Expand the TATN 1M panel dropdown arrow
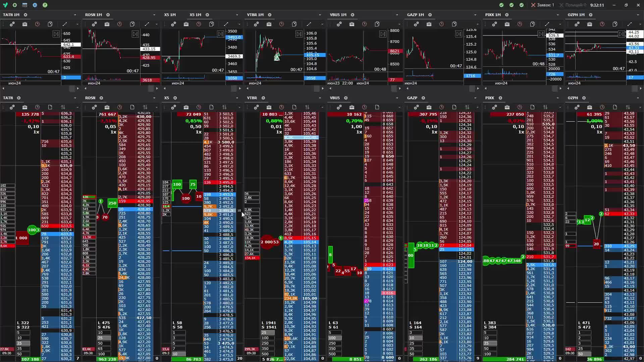644x362 pixels. tap(75, 15)
